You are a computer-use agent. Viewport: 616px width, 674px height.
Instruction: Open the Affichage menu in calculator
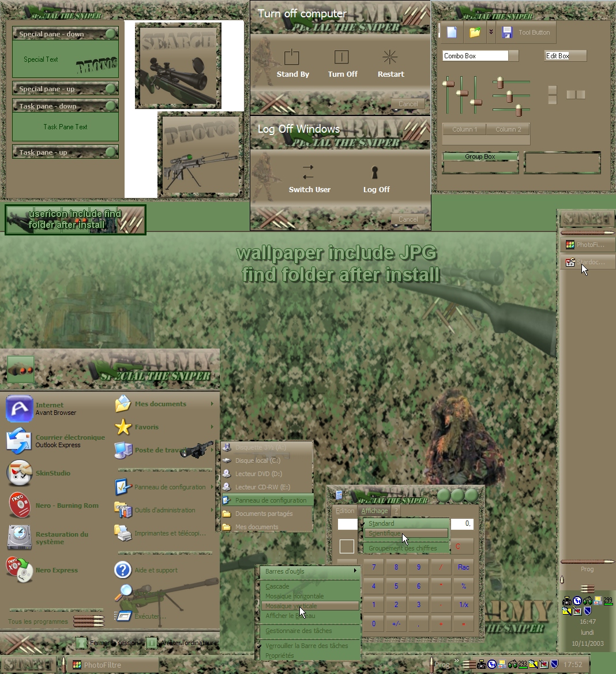pyautogui.click(x=374, y=511)
